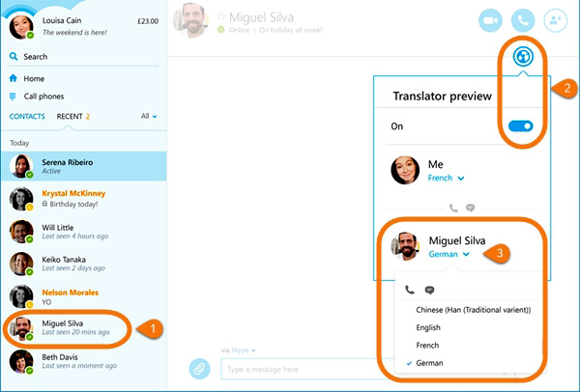Switch to the CONTACTS tab
Viewport: 580px width, 392px height.
point(27,116)
